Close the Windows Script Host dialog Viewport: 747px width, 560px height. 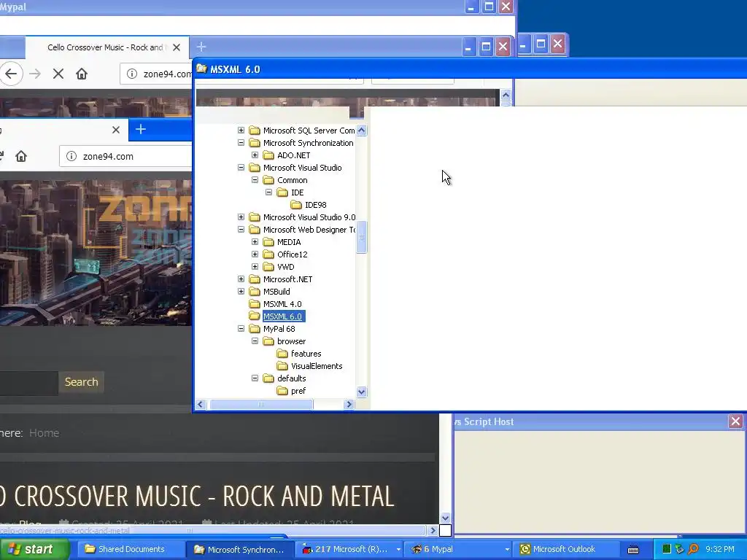tap(735, 421)
